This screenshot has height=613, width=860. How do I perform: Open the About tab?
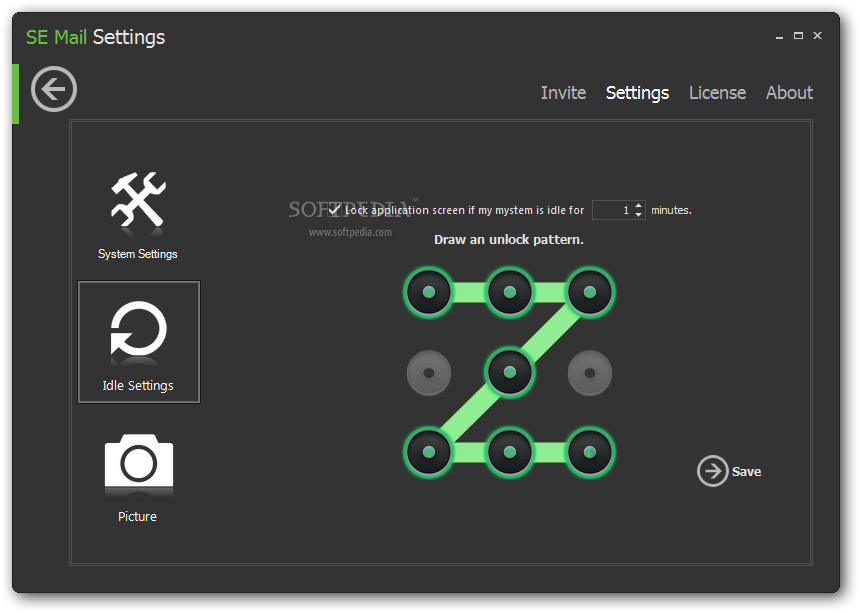point(789,93)
